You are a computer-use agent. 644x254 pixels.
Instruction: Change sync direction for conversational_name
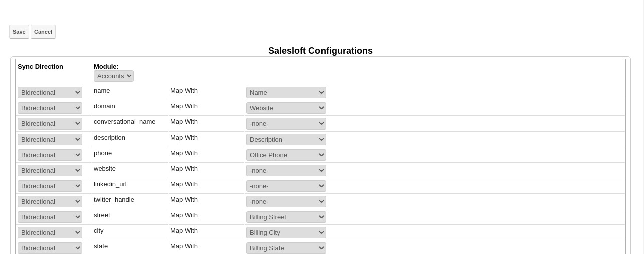pyautogui.click(x=50, y=124)
